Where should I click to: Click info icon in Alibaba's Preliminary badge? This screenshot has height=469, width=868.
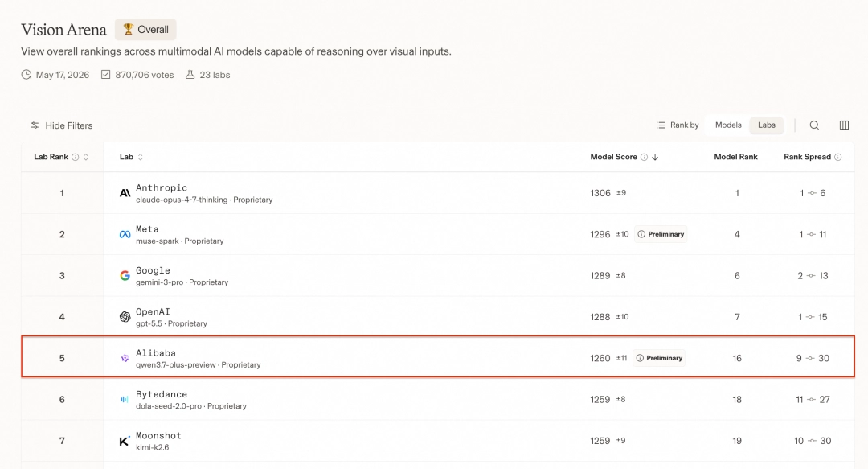coord(640,358)
